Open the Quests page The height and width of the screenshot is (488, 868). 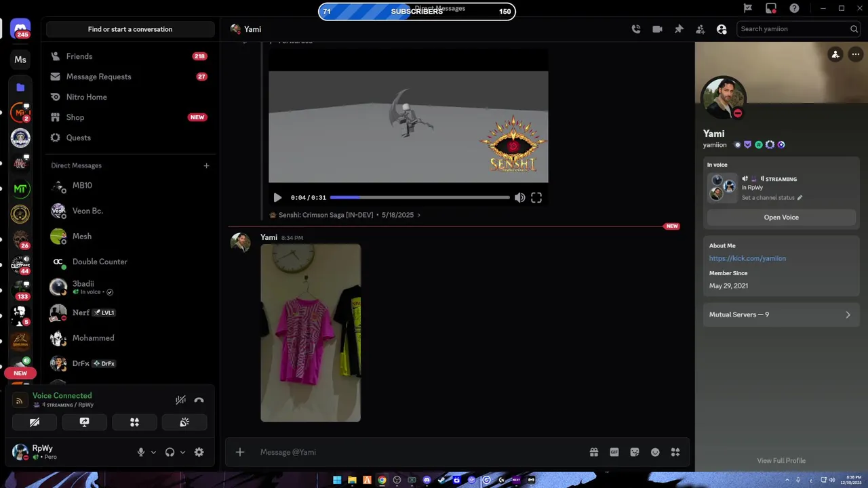coord(129,138)
